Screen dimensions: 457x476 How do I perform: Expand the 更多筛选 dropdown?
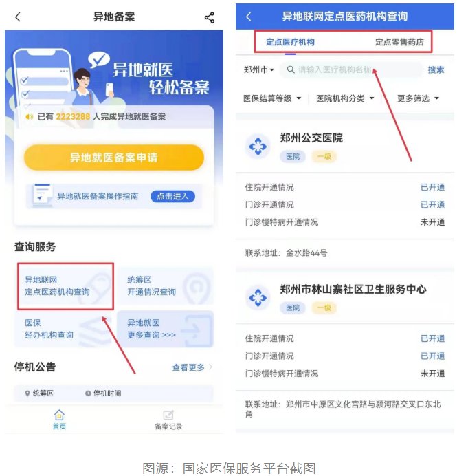point(418,98)
